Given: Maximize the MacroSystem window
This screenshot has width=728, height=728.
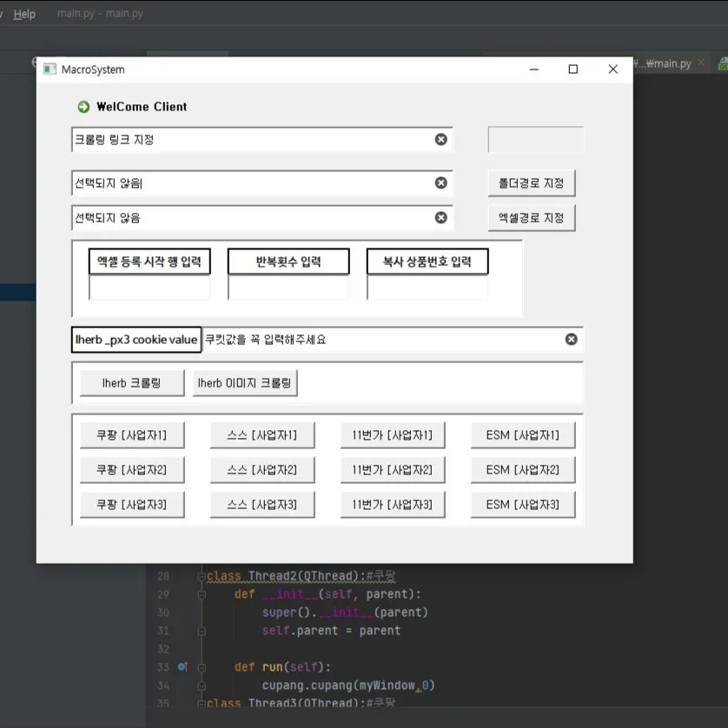Looking at the screenshot, I should point(573,69).
